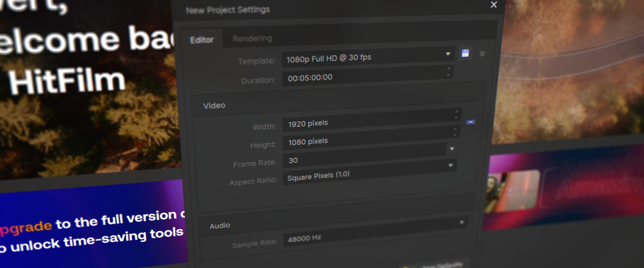The image size is (644, 268).
Task: Adjust the Duration spinner arrows
Action: coord(448,72)
